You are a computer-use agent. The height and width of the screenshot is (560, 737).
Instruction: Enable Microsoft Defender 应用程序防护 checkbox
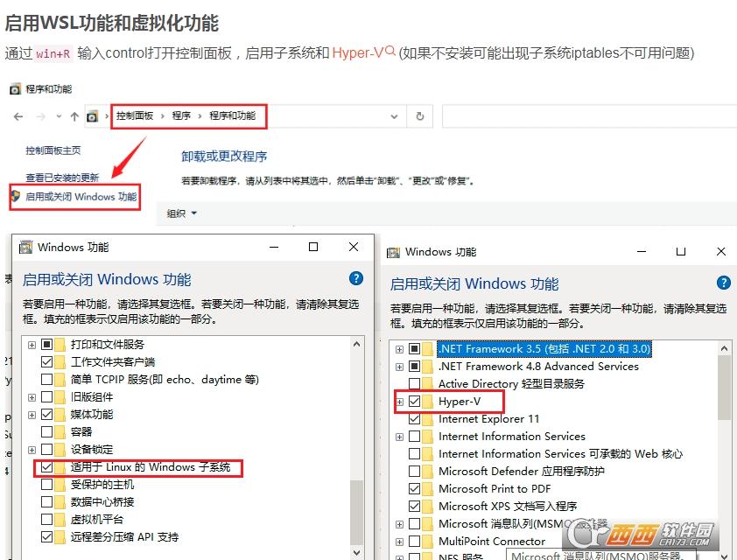[x=414, y=472]
